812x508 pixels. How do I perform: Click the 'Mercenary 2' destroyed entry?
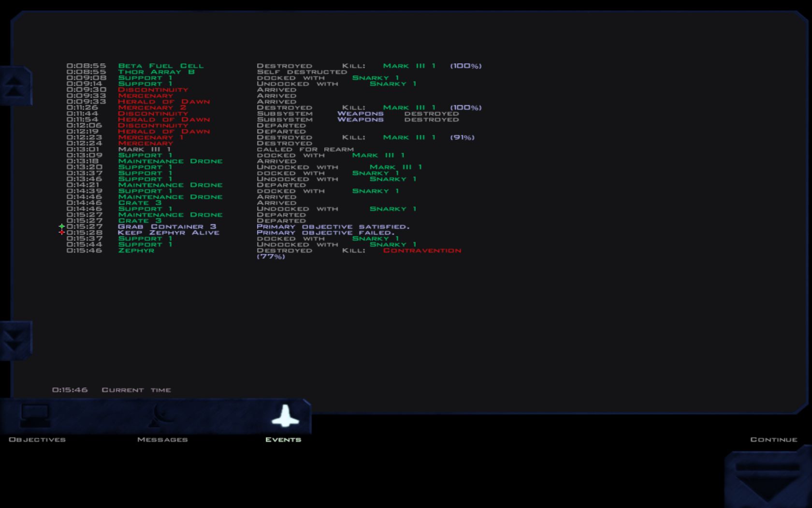tap(152, 107)
